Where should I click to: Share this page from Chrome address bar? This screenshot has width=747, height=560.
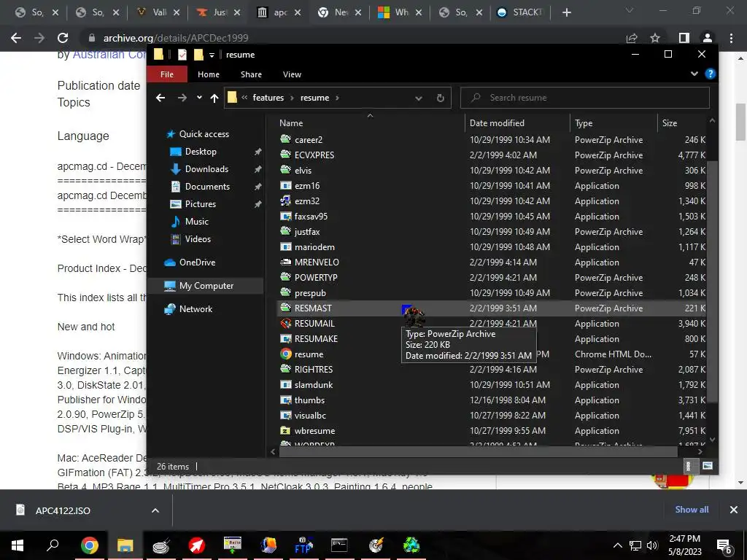632,38
